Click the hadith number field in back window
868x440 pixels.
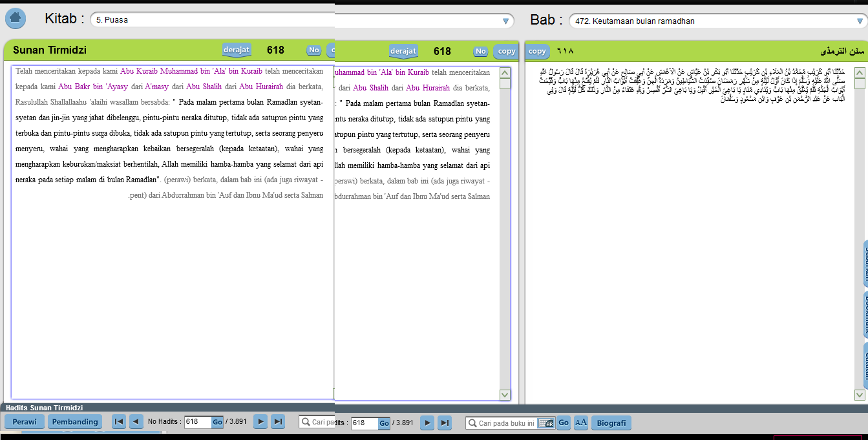[x=365, y=423]
